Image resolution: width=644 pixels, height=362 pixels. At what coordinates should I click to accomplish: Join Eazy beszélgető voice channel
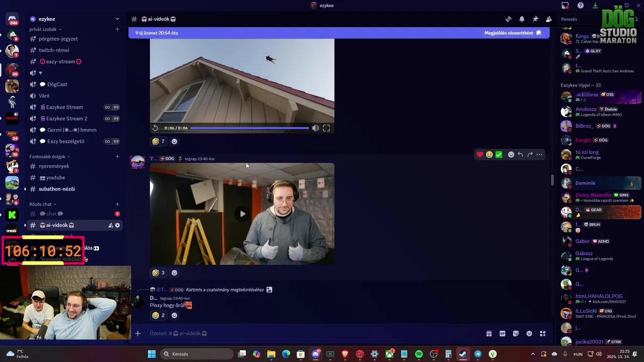(x=74, y=141)
